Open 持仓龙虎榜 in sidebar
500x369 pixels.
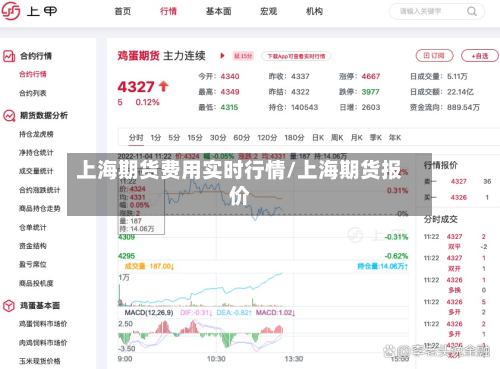coord(36,134)
